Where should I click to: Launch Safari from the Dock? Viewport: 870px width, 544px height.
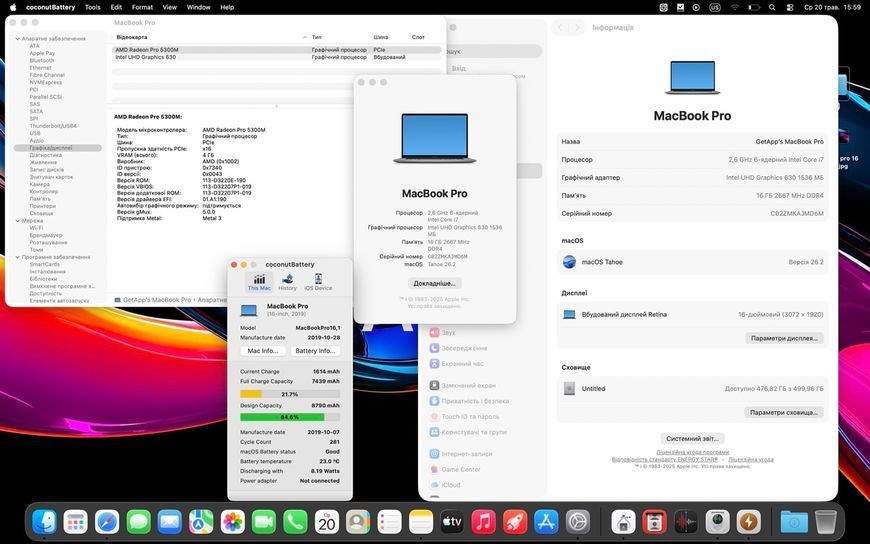[x=107, y=522]
